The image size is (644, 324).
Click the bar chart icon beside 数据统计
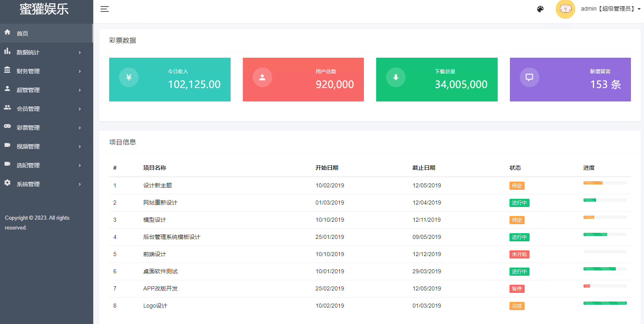(7, 51)
